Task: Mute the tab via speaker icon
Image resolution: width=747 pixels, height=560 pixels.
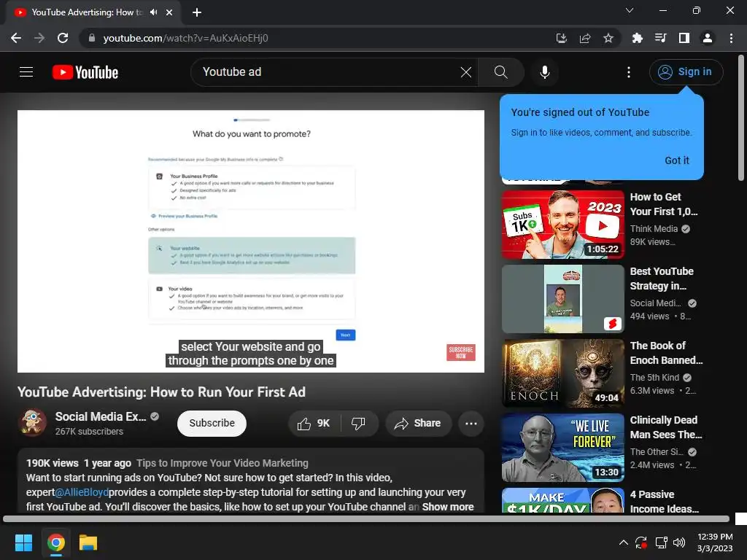Action: click(153, 12)
